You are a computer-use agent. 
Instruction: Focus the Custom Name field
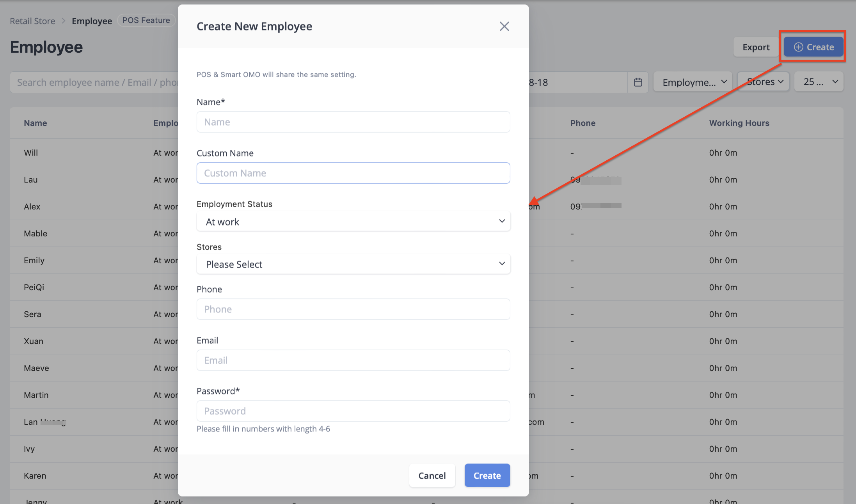(x=353, y=173)
